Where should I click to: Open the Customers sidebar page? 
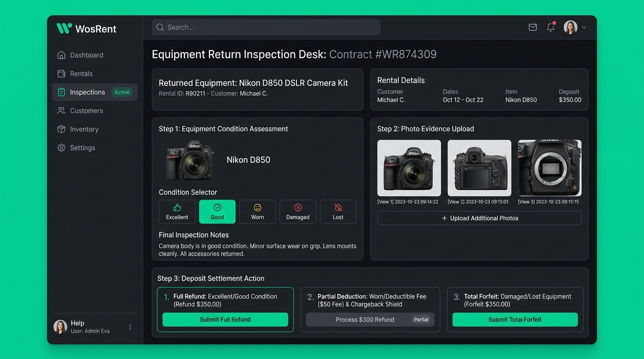[x=95, y=111]
